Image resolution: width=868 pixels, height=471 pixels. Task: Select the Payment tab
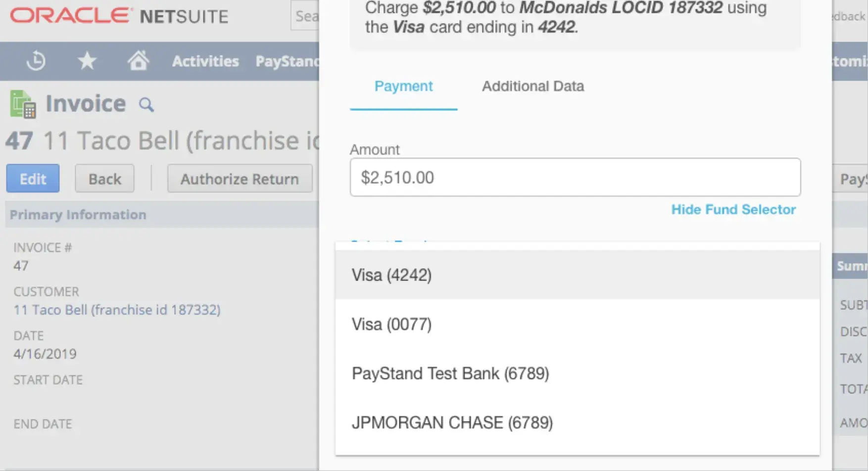[403, 86]
